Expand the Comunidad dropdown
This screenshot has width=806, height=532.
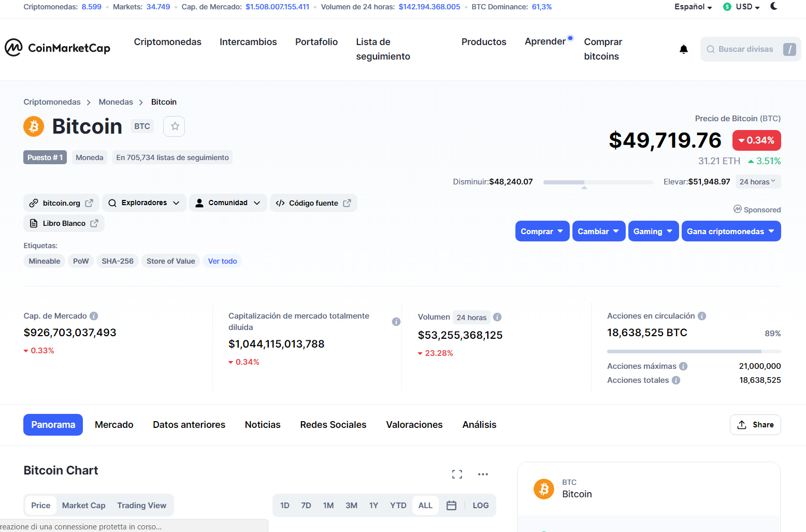[x=228, y=203]
